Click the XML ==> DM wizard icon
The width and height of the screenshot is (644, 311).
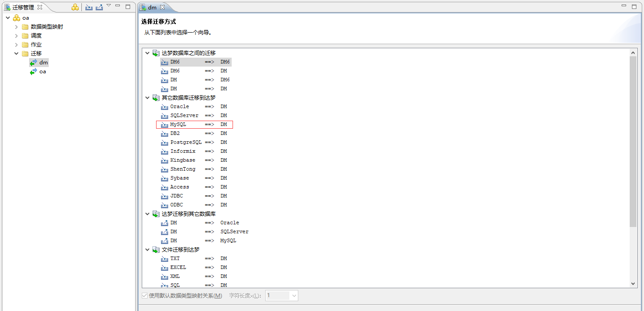165,276
